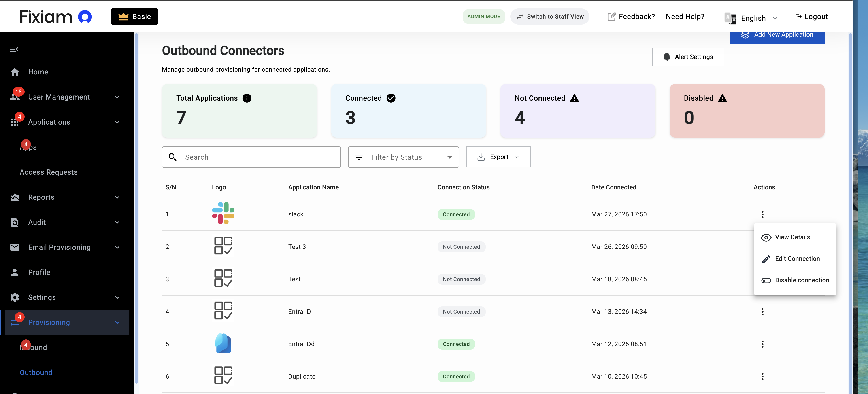Click the Home sidebar icon
Image resolution: width=868 pixels, height=394 pixels.
tap(15, 72)
